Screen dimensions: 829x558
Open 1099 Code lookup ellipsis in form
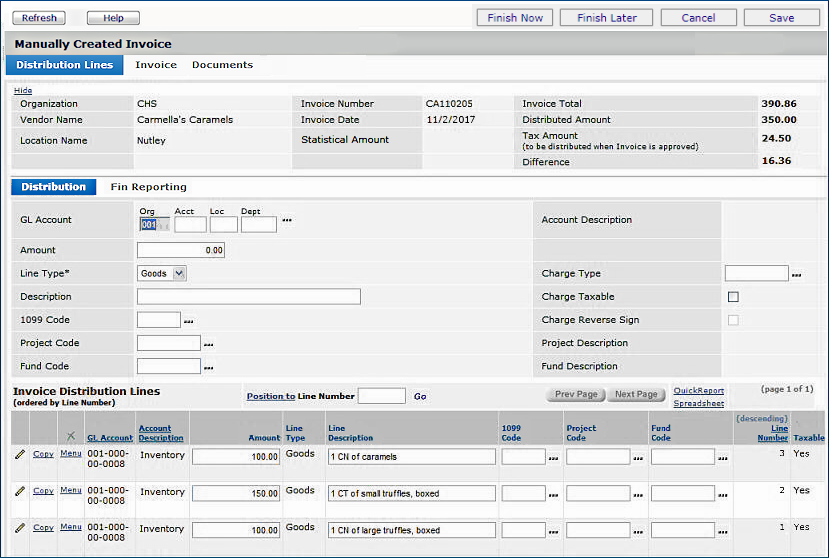188,321
